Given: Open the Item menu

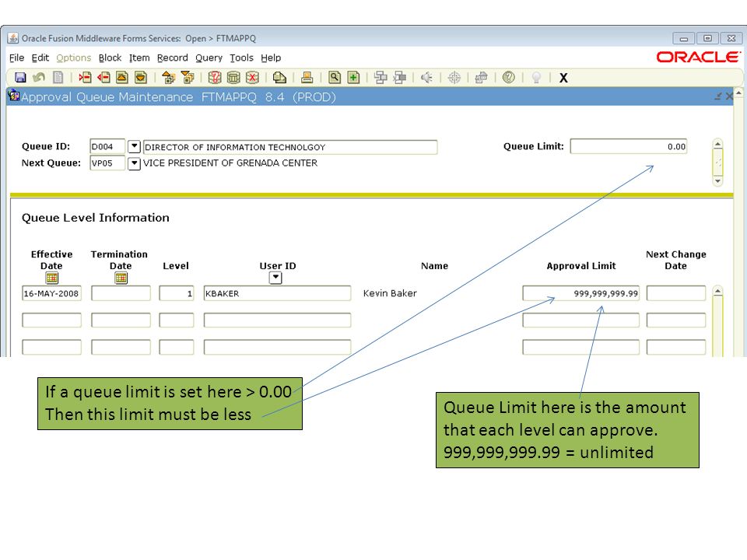Looking at the screenshot, I should click(139, 58).
